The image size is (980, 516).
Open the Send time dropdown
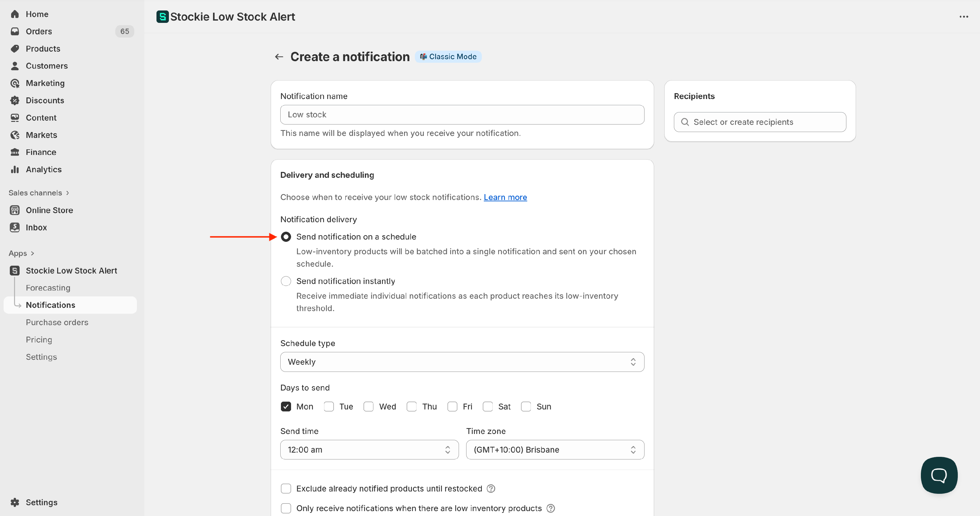pyautogui.click(x=369, y=450)
